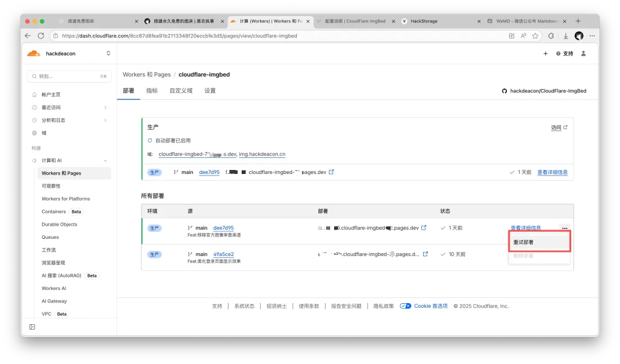Click the 使用条款 footer link

click(309, 306)
